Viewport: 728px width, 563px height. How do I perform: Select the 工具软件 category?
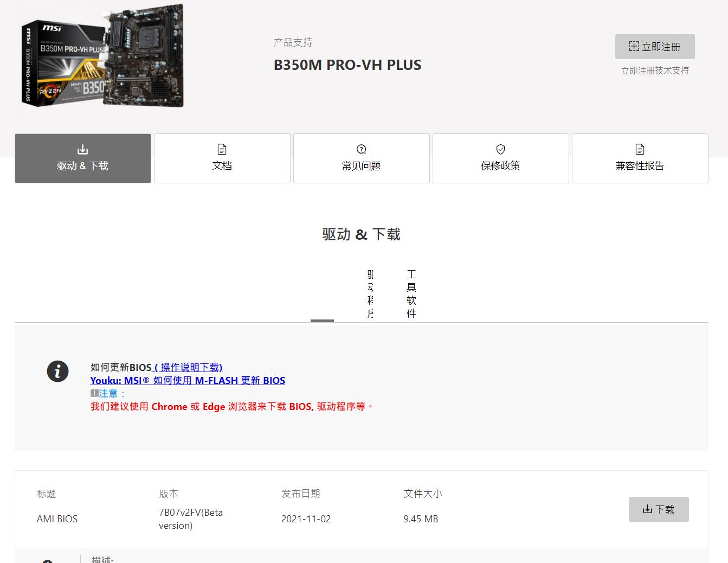411,293
